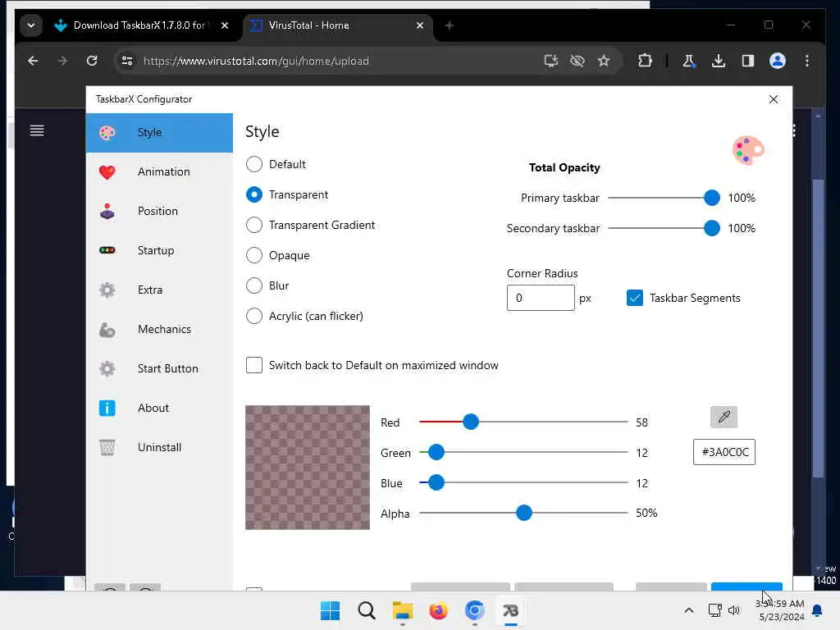This screenshot has height=630, width=840.
Task: Open a new browser tab
Action: (x=450, y=25)
